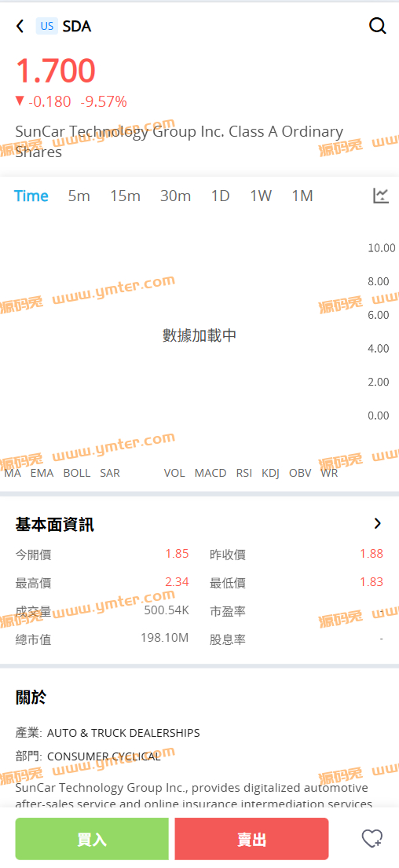Open stock search with magnifier icon
The image size is (399, 868).
(378, 25)
